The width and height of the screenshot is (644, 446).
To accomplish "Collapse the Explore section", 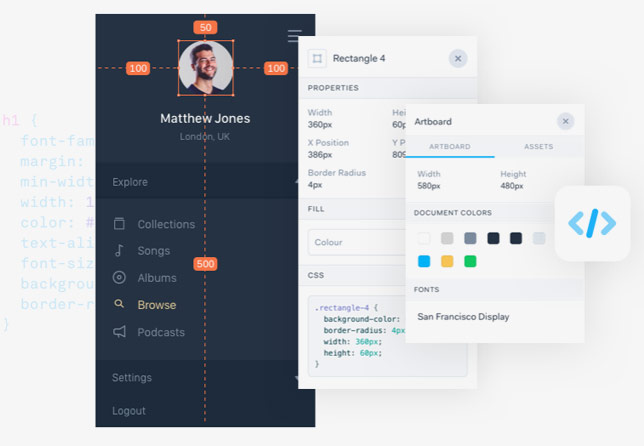I will tap(295, 182).
